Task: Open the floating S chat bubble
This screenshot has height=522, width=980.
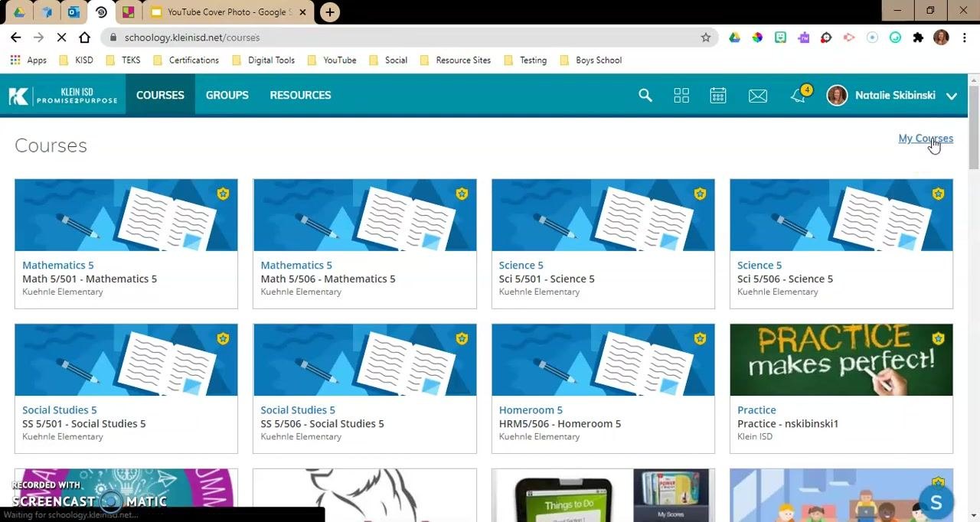Action: (x=936, y=502)
